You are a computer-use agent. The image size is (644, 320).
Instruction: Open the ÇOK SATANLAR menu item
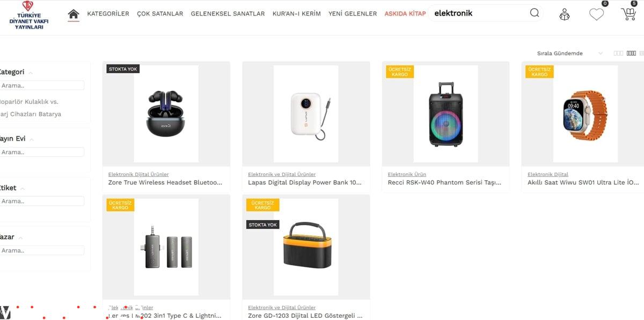coord(160,14)
